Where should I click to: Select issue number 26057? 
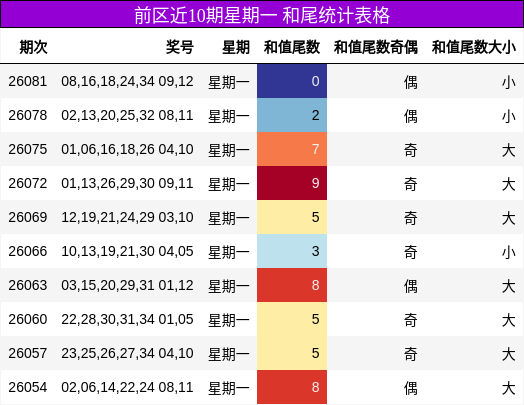pyautogui.click(x=28, y=353)
